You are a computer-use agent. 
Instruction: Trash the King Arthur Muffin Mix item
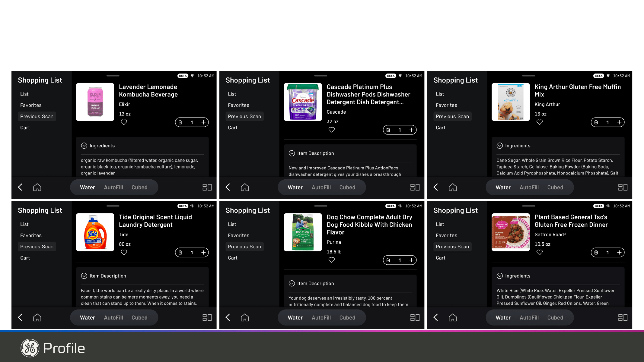596,122
